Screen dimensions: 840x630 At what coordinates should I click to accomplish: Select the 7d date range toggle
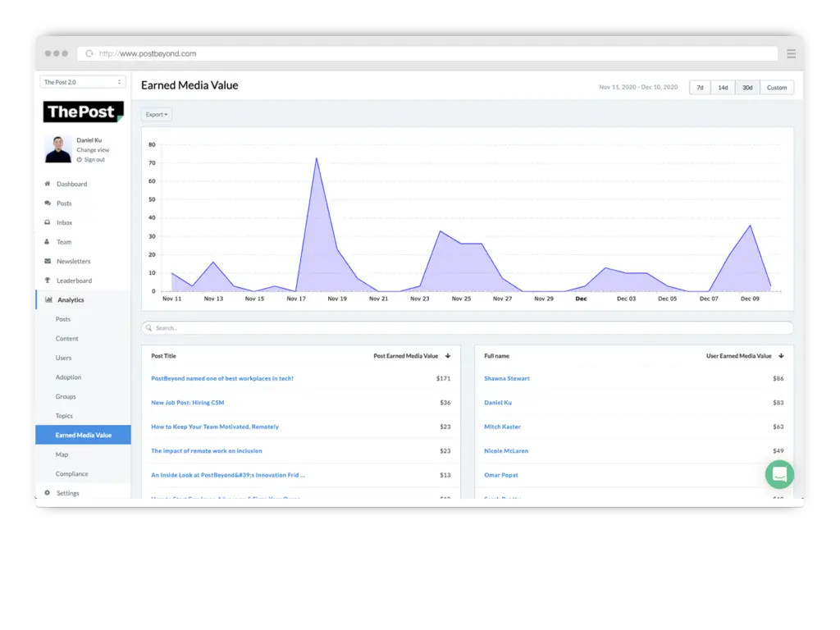[700, 88]
